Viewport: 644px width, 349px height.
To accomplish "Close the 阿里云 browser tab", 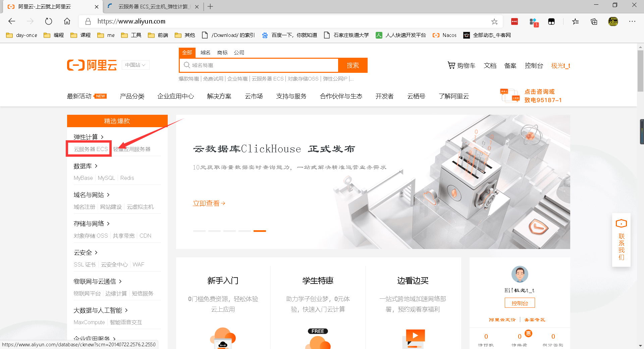I will 97,7.
